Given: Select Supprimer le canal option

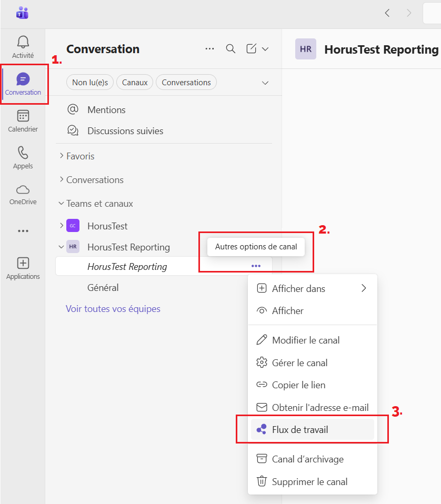Looking at the screenshot, I should click(x=309, y=482).
